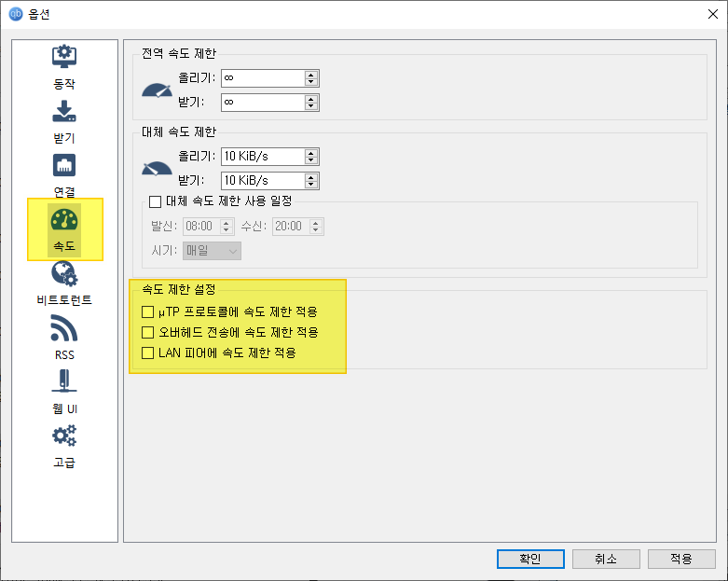
Task: Open the RSS feed settings icon
Action: pos(64,328)
